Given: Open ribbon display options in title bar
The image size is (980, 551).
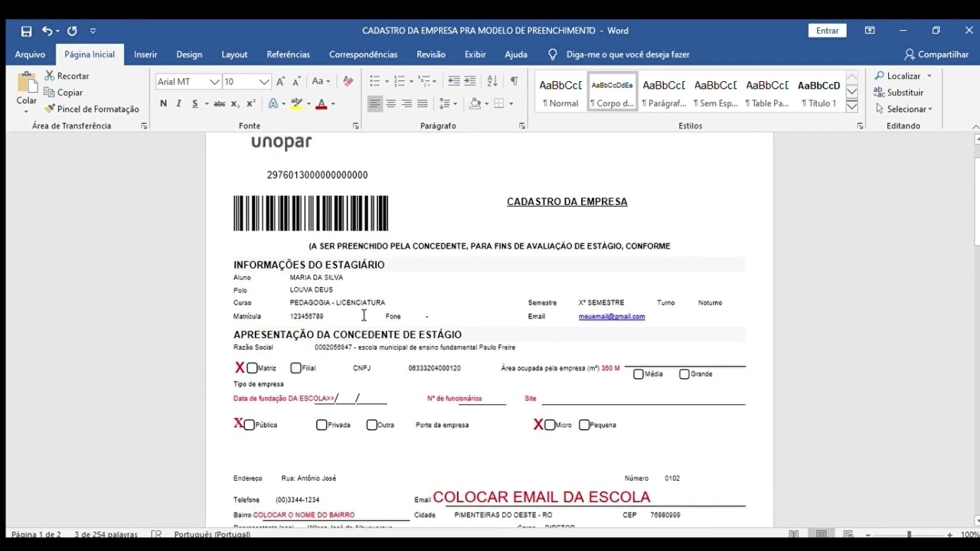Looking at the screenshot, I should coord(870,31).
